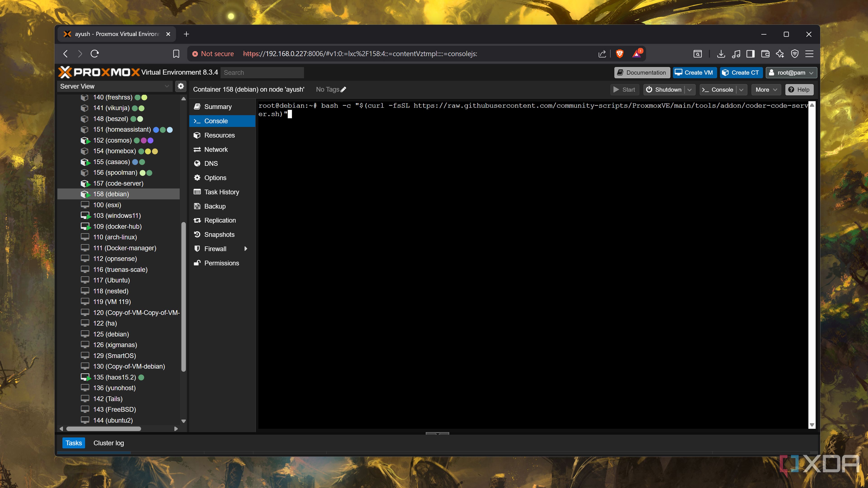Image resolution: width=868 pixels, height=488 pixels.
Task: Click the Brave Shields lion icon
Action: 619,54
